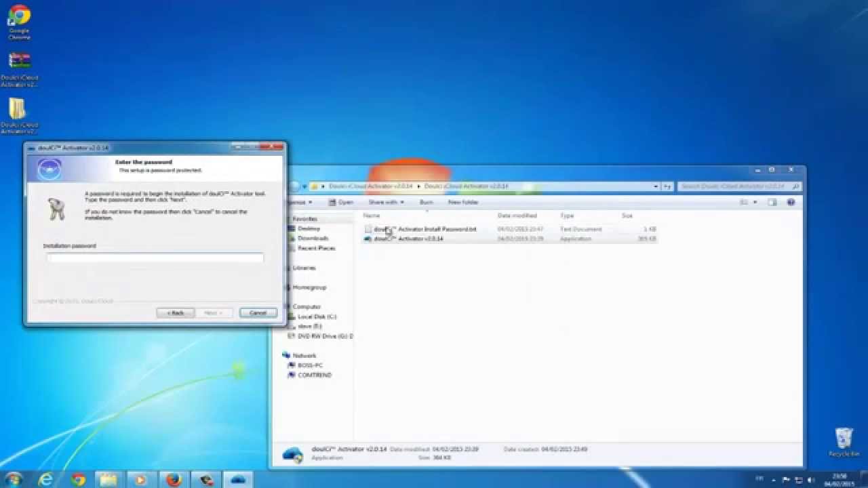The height and width of the screenshot is (488, 868).
Task: Click the help icon in Explorer toolbar
Action: point(791,202)
